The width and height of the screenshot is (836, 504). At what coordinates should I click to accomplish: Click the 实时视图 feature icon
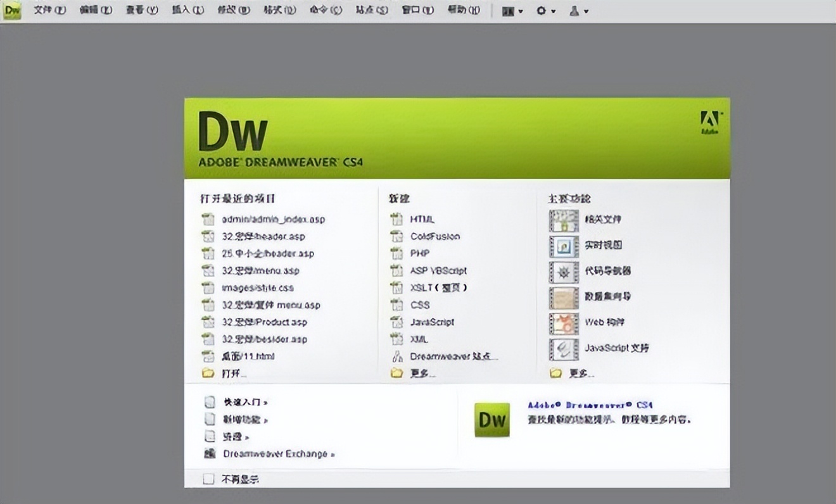click(x=563, y=246)
